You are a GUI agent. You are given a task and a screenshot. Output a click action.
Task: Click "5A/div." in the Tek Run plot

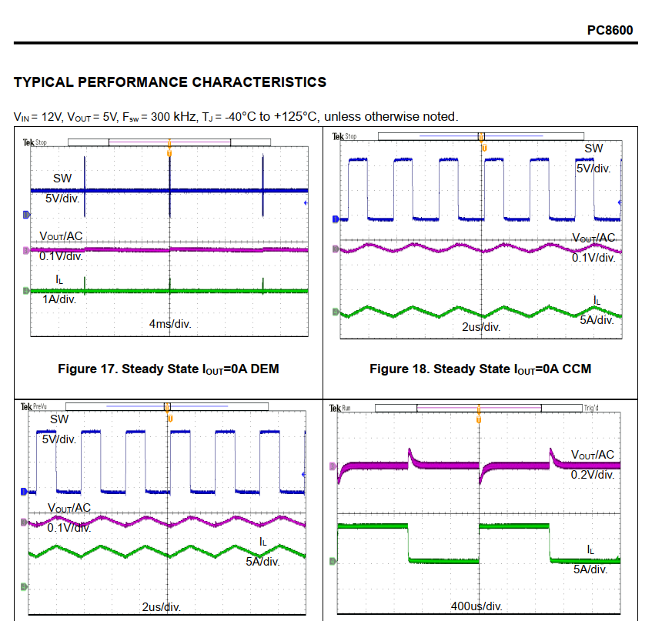pyautogui.click(x=590, y=569)
